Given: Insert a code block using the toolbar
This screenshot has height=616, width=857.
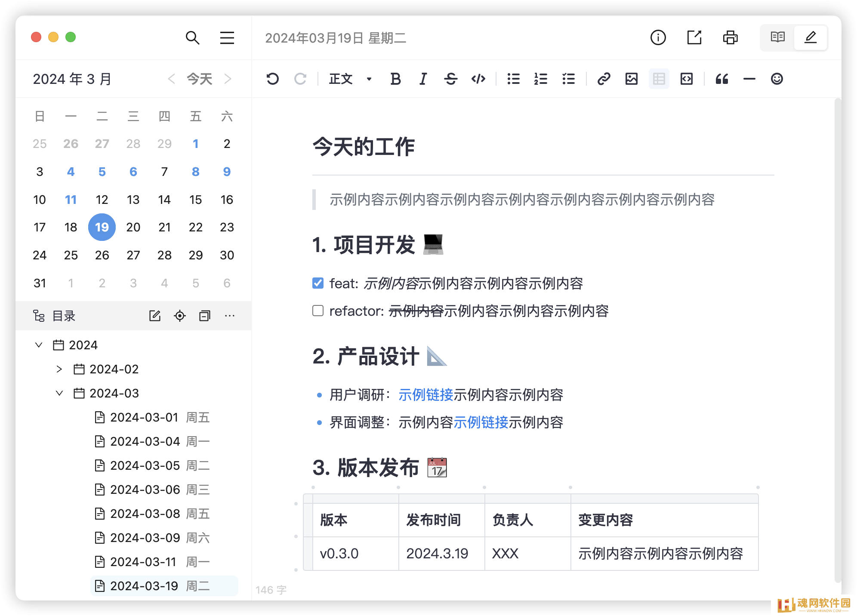Looking at the screenshot, I should (x=686, y=79).
